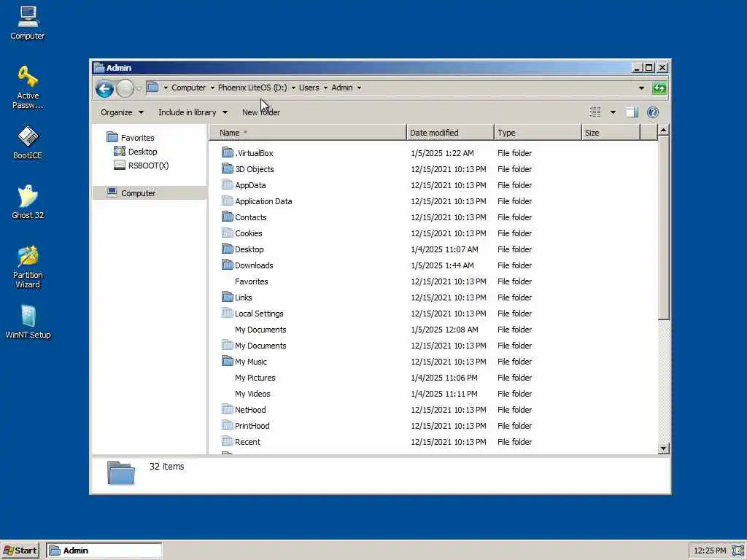Expand the arrow after Admin in breadcrumb

[359, 87]
